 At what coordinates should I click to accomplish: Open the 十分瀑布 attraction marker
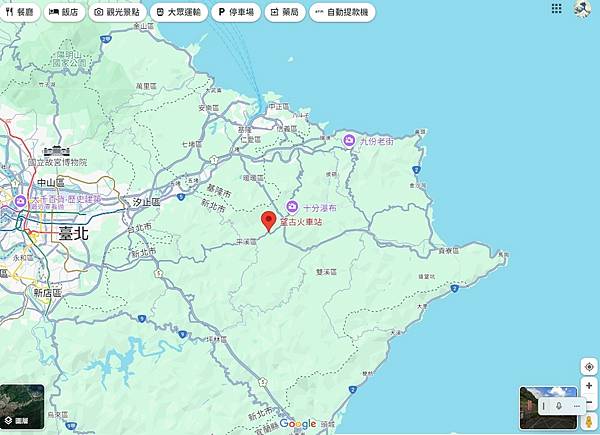coord(292,207)
